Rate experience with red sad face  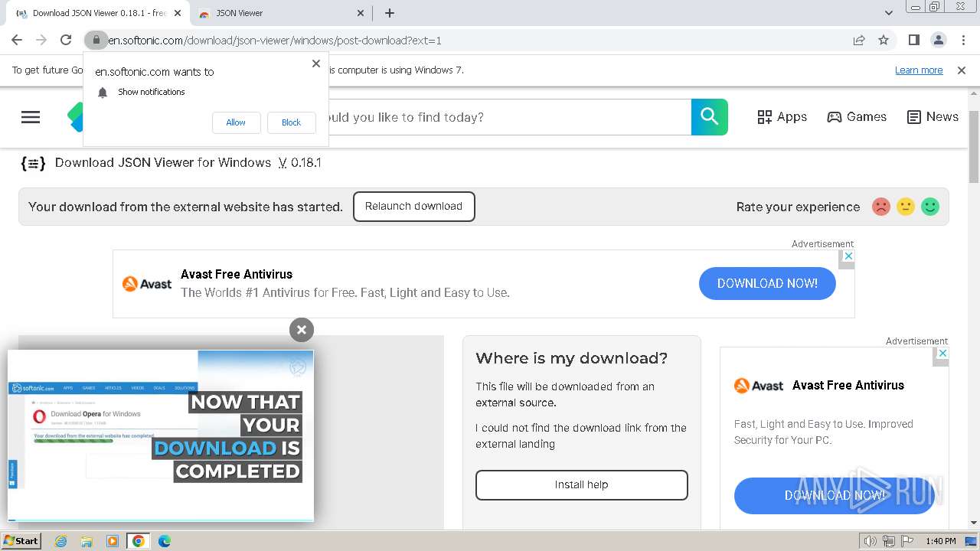[881, 207]
